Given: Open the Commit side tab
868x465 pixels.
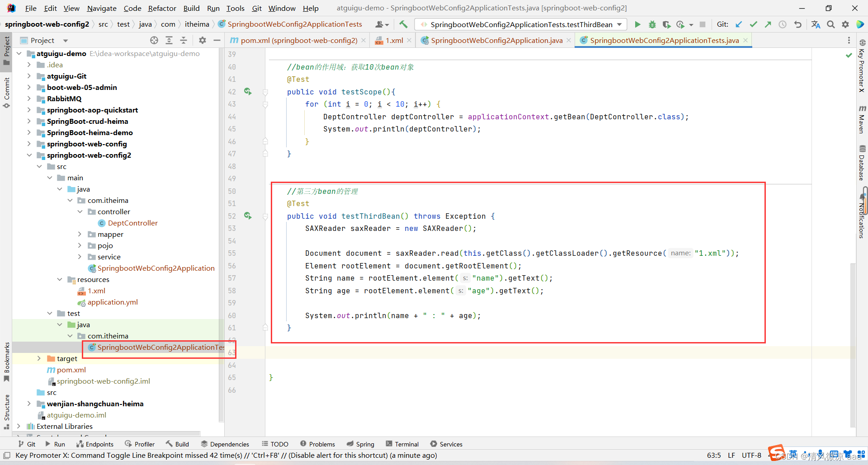Looking at the screenshot, I should pyautogui.click(x=6, y=93).
